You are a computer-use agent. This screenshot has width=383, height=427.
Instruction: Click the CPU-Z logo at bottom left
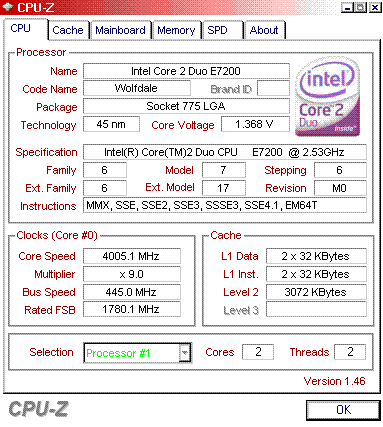[38, 409]
